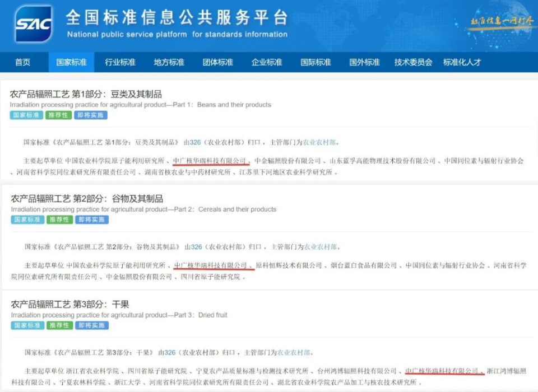This screenshot has height=392, width=538.
Task: Click 山东蓝孚高能物理技术股份有限公司 text
Action: 383,161
